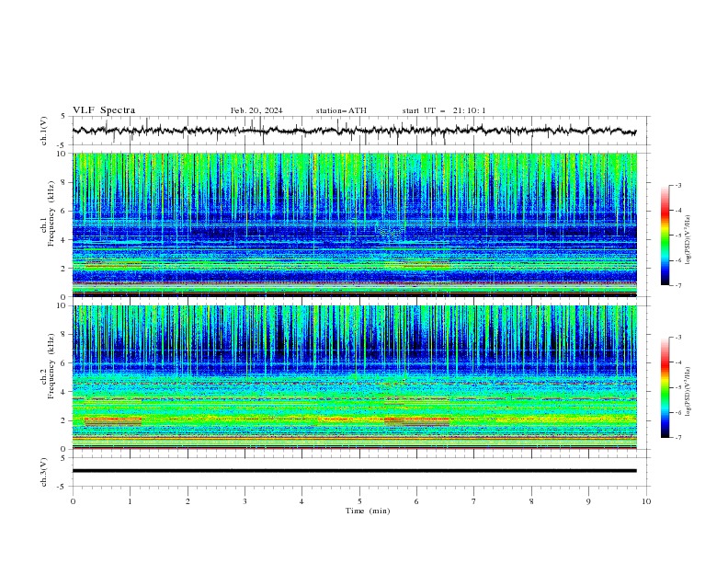Image resolution: width=728 pixels, height=563 pixels.
Task: Select the "Time (min)" x-axis label
Action: [368, 511]
